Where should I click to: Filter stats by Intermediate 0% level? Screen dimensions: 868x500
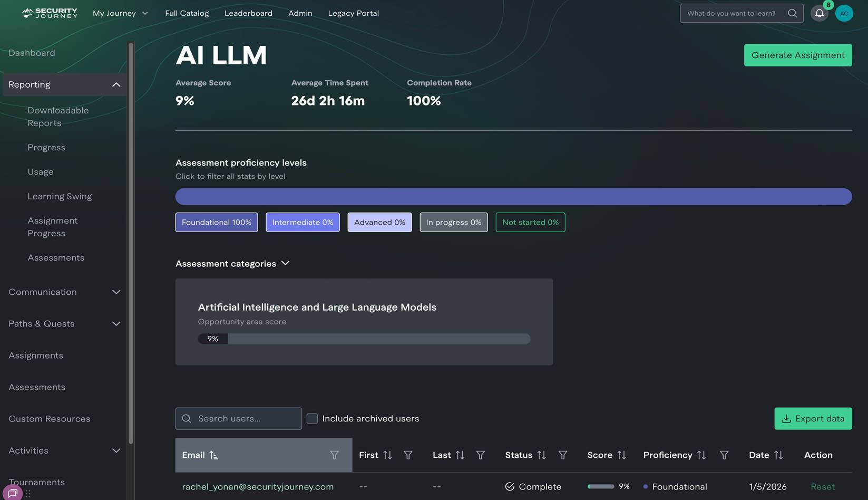[303, 222]
